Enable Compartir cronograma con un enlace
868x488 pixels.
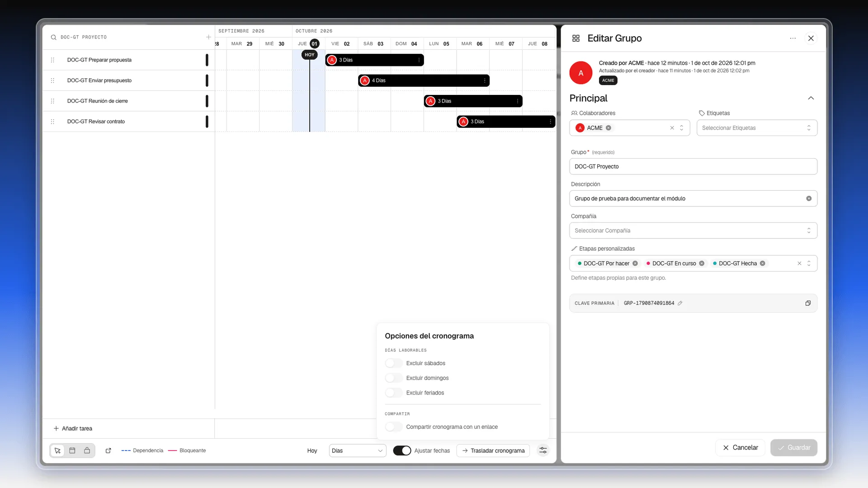tap(394, 427)
